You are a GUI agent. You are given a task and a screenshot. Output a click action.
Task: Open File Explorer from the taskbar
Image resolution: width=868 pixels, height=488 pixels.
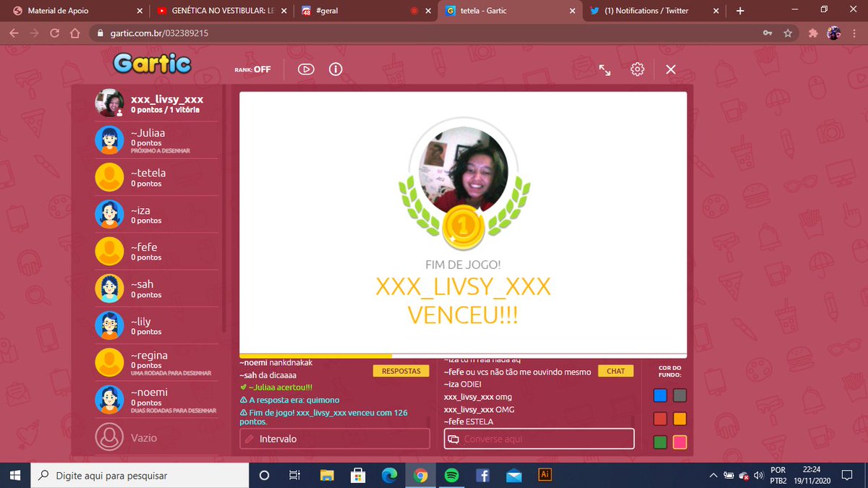328,476
